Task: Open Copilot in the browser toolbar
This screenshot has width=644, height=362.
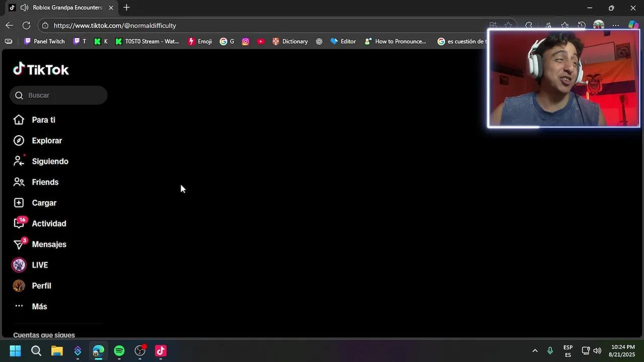Action: (x=633, y=25)
